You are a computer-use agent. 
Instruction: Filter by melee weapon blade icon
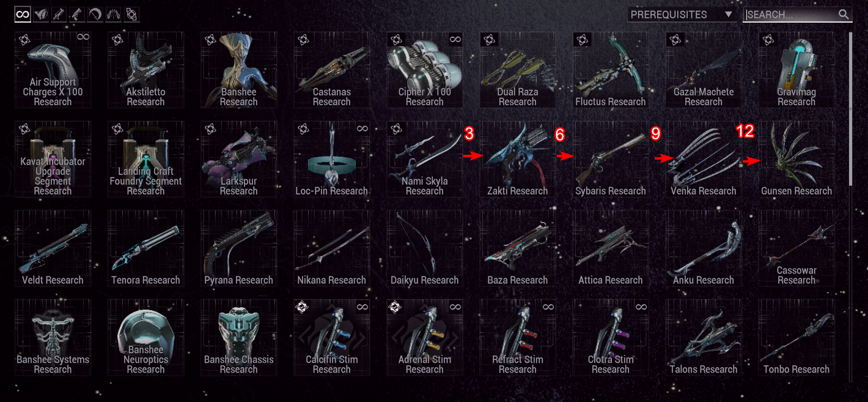tap(95, 14)
